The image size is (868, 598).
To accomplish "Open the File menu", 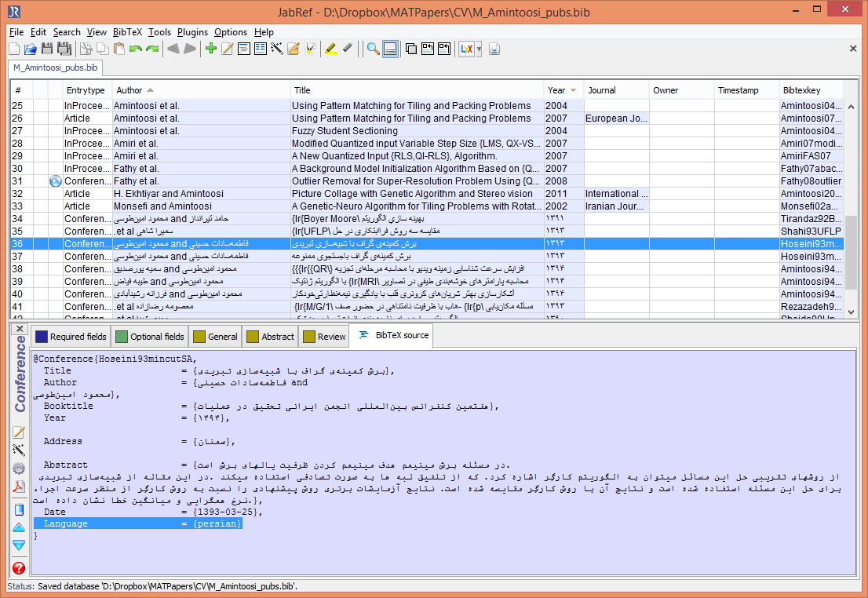I will pyautogui.click(x=16, y=32).
